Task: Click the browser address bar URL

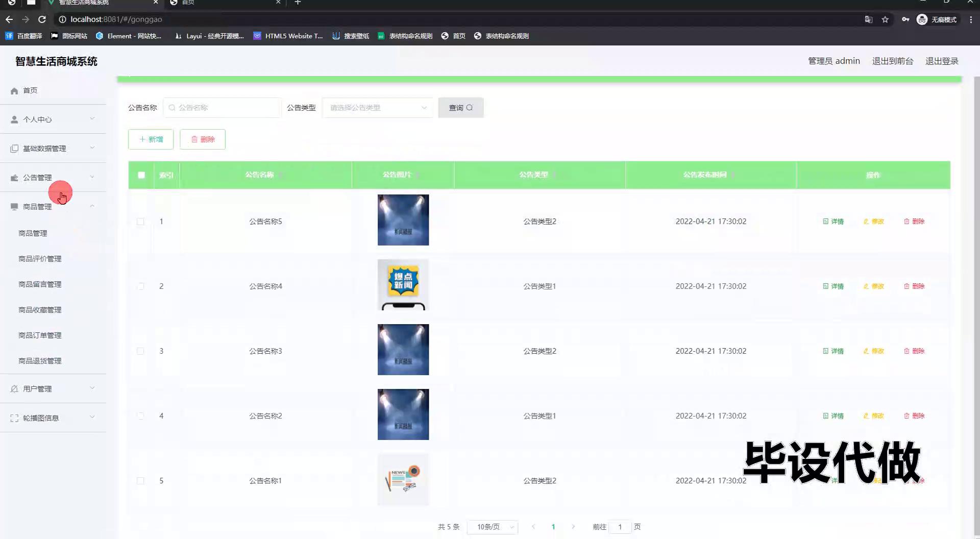Action: tap(116, 19)
